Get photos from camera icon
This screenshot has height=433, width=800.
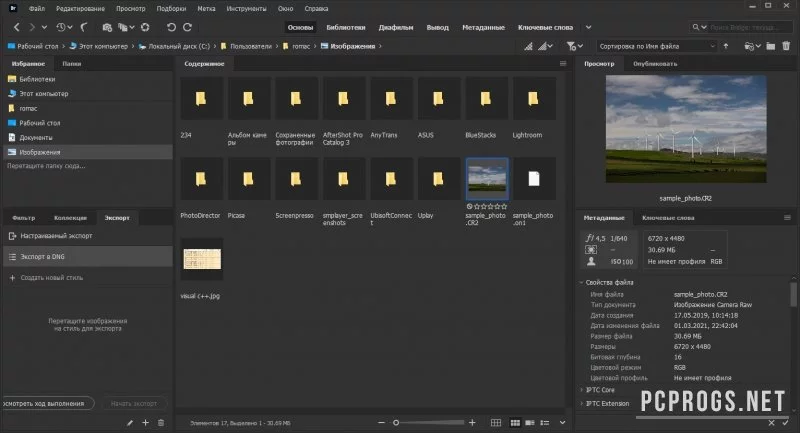point(107,28)
